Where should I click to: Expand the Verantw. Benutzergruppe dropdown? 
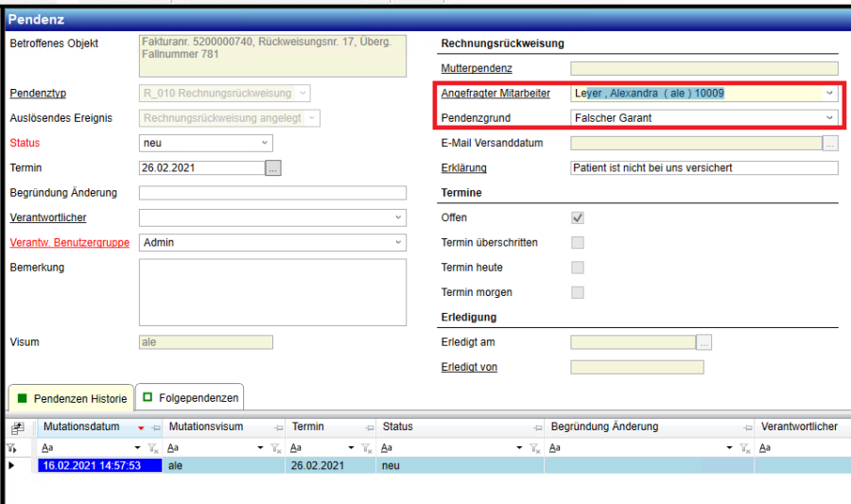pos(398,242)
